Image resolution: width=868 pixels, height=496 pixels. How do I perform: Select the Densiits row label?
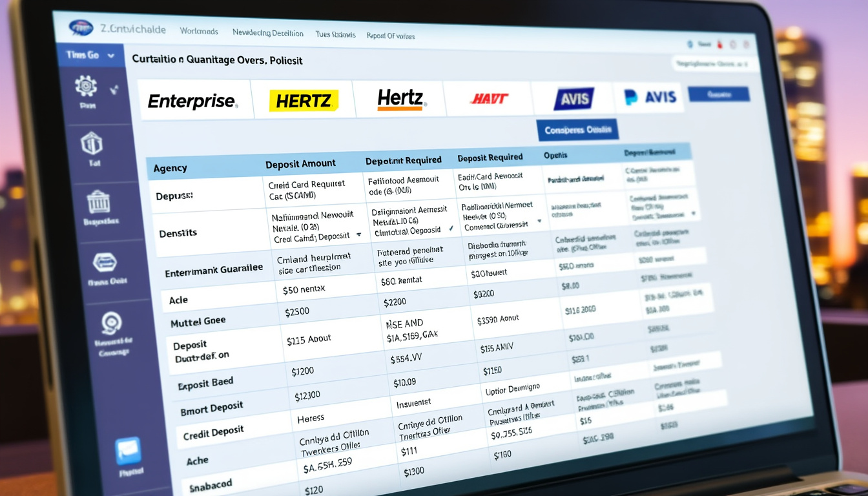[178, 233]
